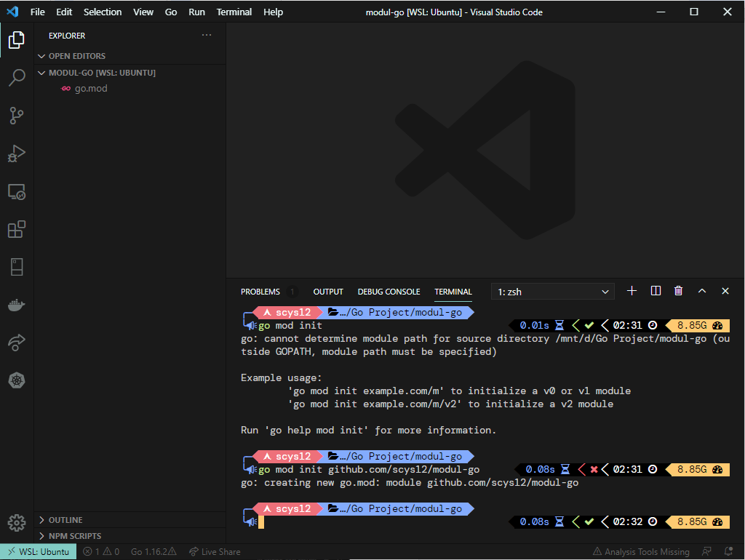Viewport: 745px width, 560px height.
Task: Start Live Share from the status bar
Action: 215,552
